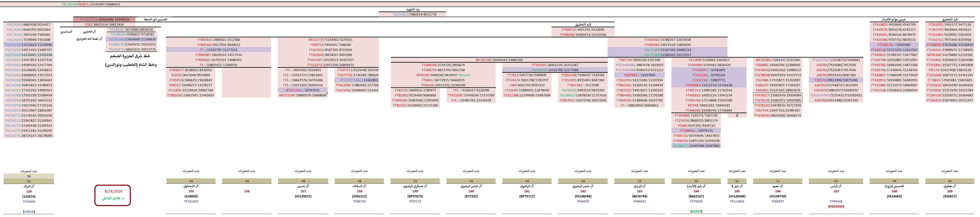
Task: Select sample number 169
Action: click(x=950, y=191)
